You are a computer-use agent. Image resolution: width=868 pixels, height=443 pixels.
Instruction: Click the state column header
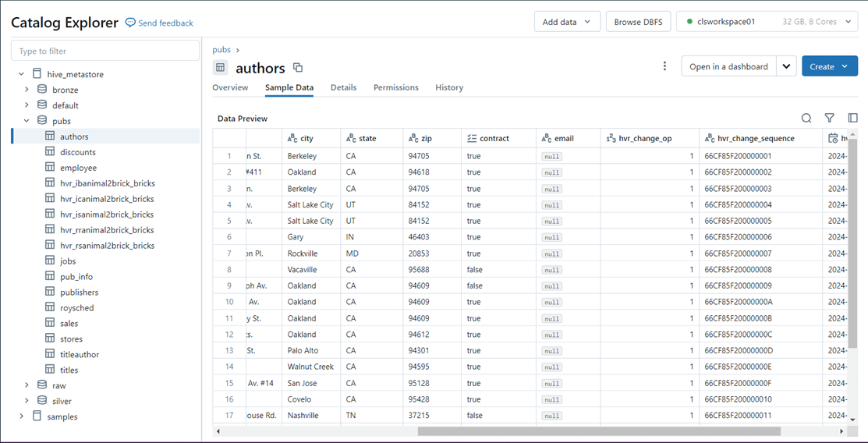coord(371,139)
